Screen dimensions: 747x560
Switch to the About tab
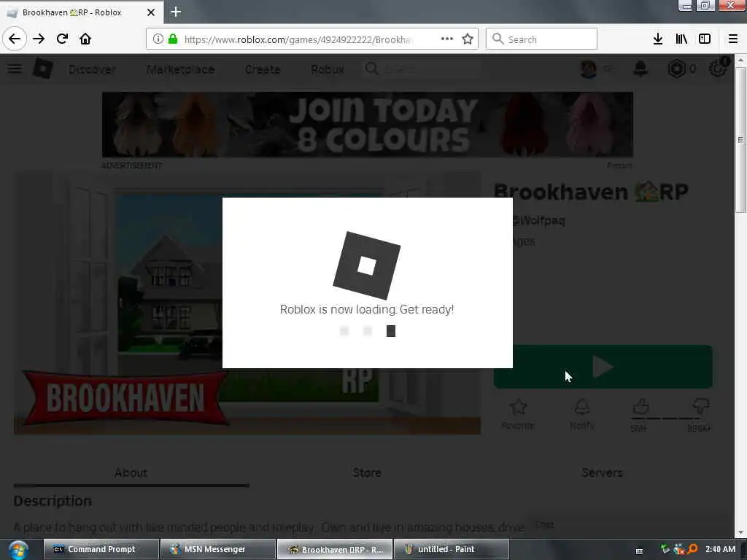click(x=131, y=472)
